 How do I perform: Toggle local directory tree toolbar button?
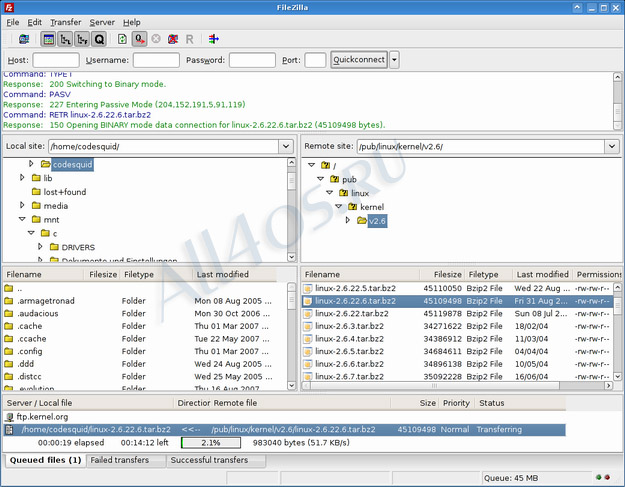pyautogui.click(x=65, y=39)
